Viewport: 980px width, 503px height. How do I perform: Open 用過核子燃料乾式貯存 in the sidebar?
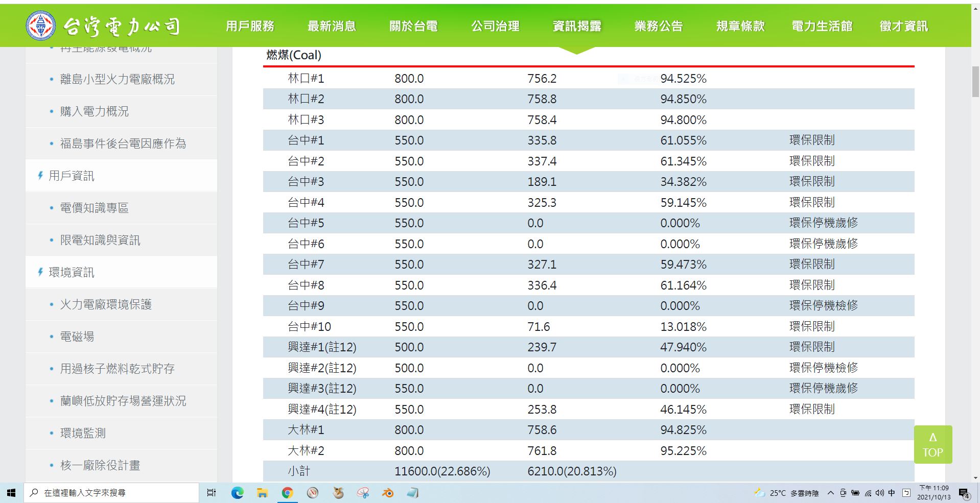tap(118, 369)
